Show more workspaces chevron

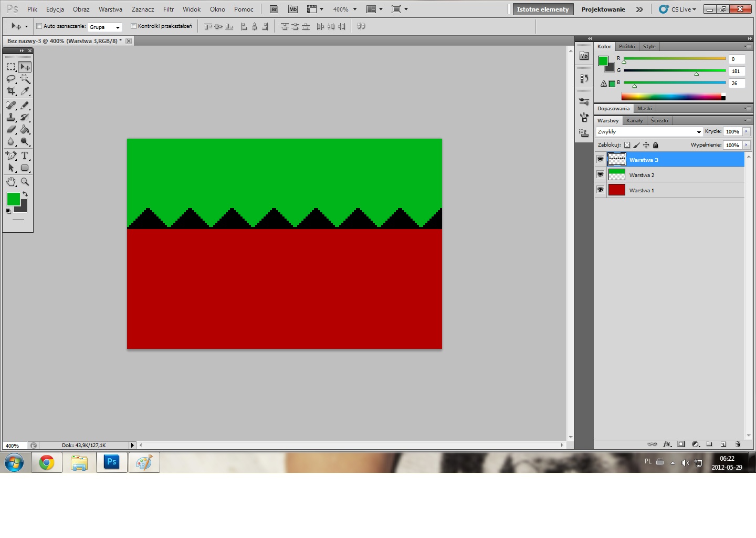click(x=639, y=9)
